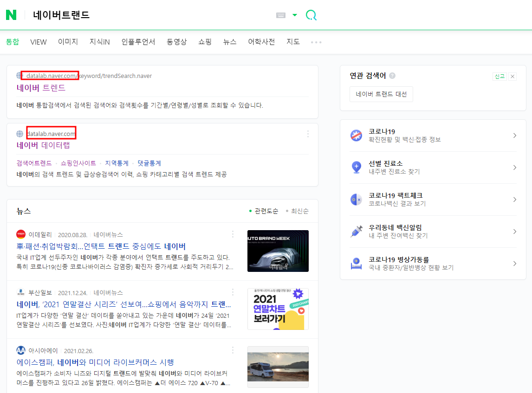This screenshot has height=393, width=532.
Task: Select the 통합 tab
Action: point(13,42)
